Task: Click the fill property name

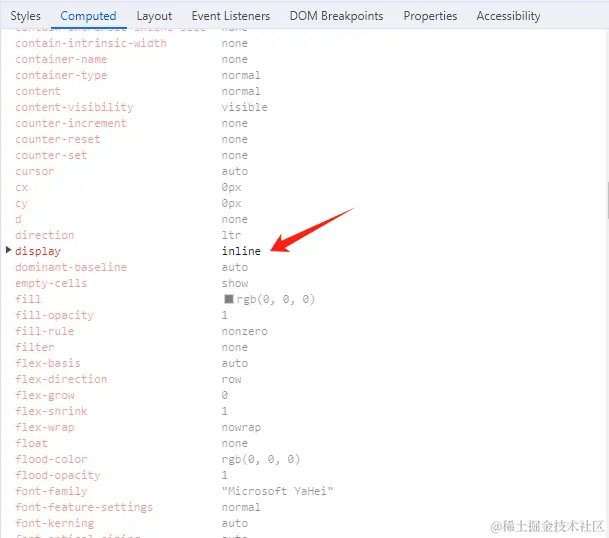Action: point(28,299)
